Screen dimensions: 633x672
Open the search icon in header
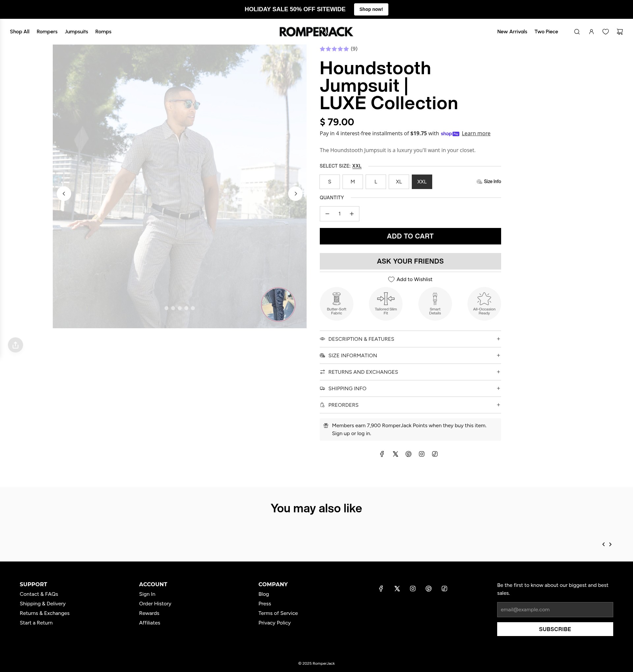577,32
